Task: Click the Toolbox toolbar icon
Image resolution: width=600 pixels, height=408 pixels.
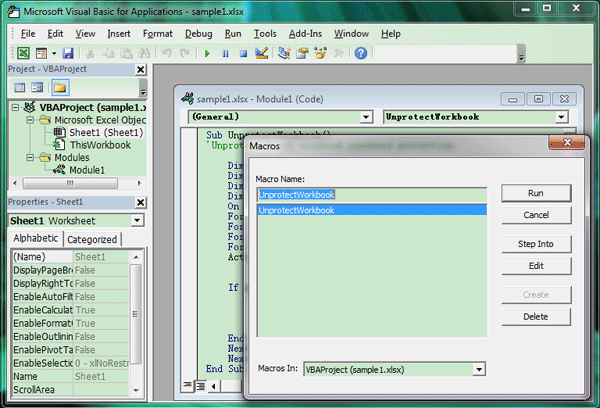Action: click(338, 53)
